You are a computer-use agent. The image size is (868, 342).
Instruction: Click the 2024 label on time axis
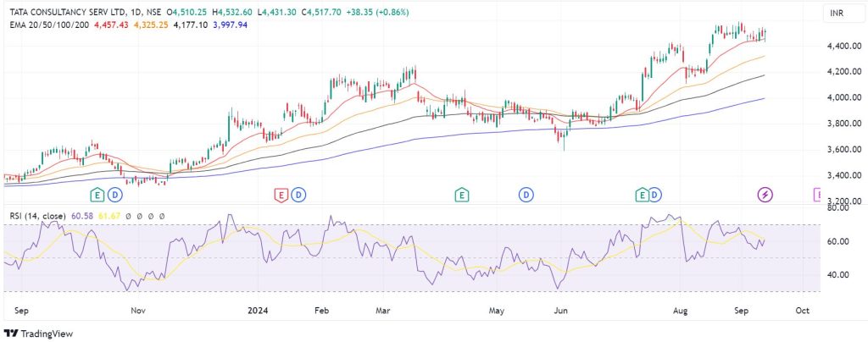[258, 311]
